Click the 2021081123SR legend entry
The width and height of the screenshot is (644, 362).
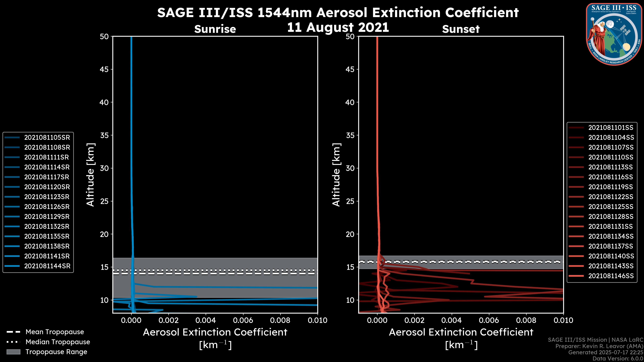pos(46,197)
